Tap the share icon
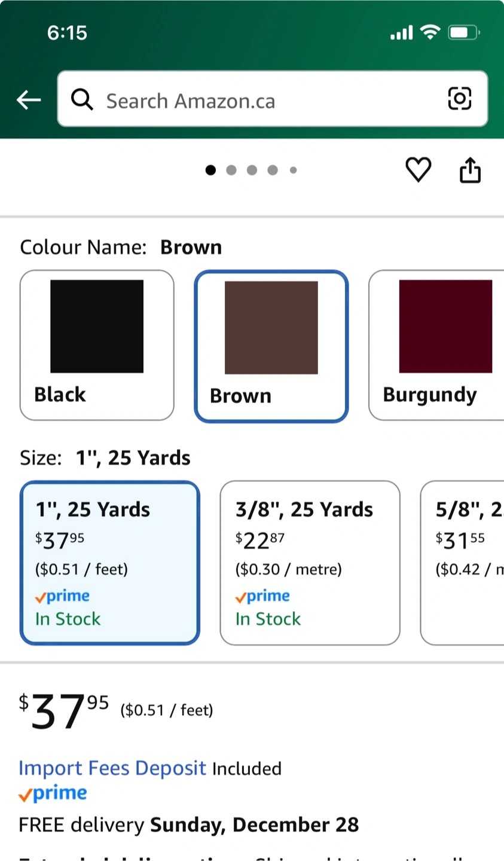The height and width of the screenshot is (861, 504). (470, 170)
